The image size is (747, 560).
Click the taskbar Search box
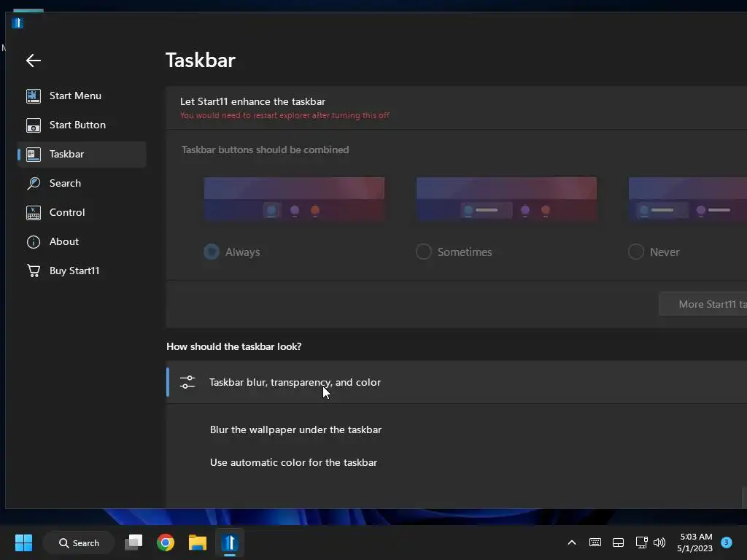(x=79, y=542)
